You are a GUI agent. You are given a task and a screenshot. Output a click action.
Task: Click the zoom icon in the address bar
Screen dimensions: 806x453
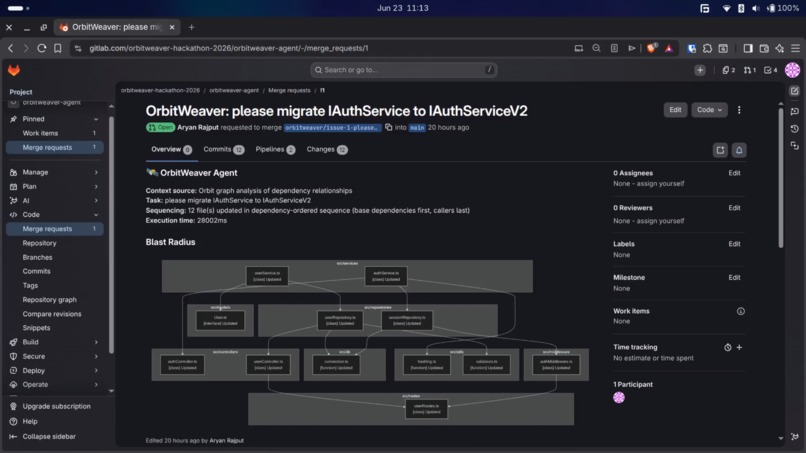[596, 48]
